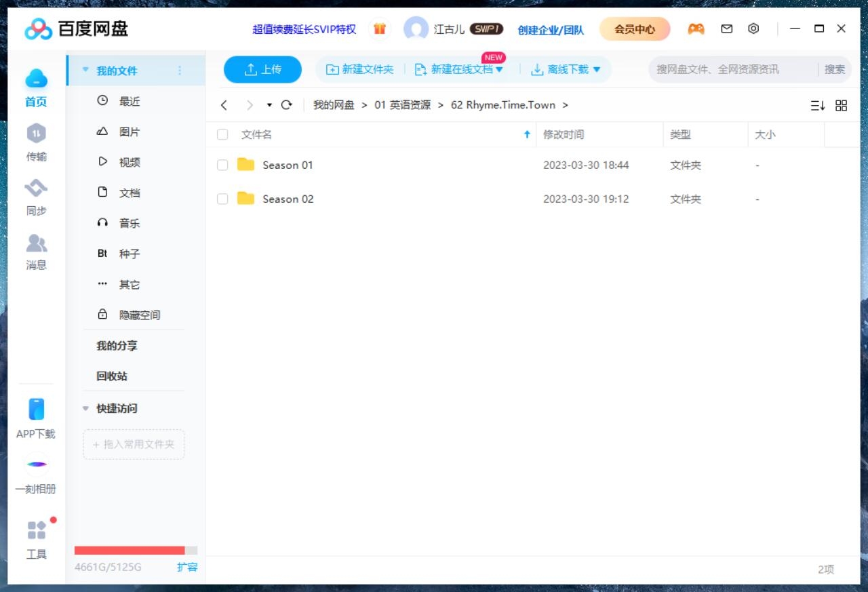868x592 pixels.
Task: Check the Season 01 folder checkbox
Action: pos(222,165)
